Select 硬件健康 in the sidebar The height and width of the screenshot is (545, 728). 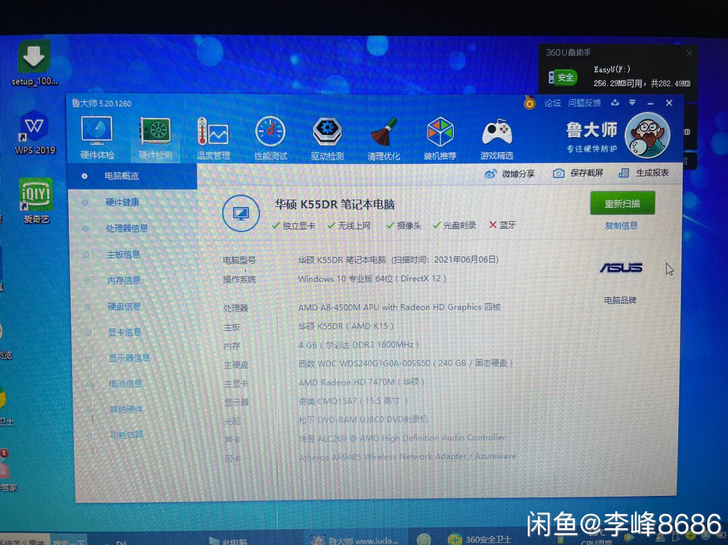[x=123, y=202]
